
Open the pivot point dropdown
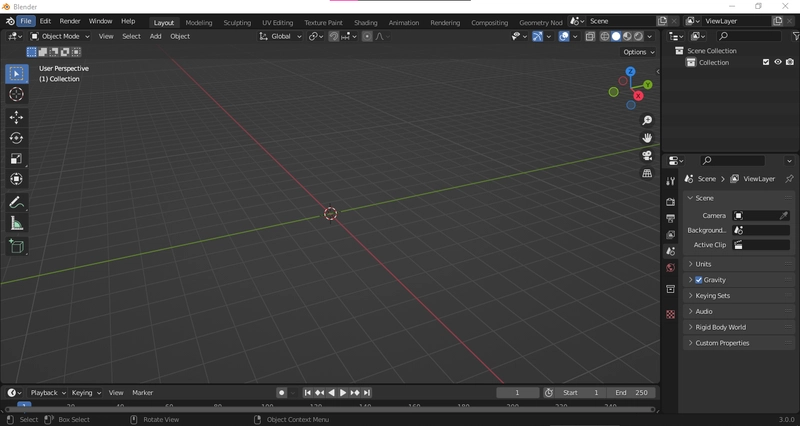(316, 36)
